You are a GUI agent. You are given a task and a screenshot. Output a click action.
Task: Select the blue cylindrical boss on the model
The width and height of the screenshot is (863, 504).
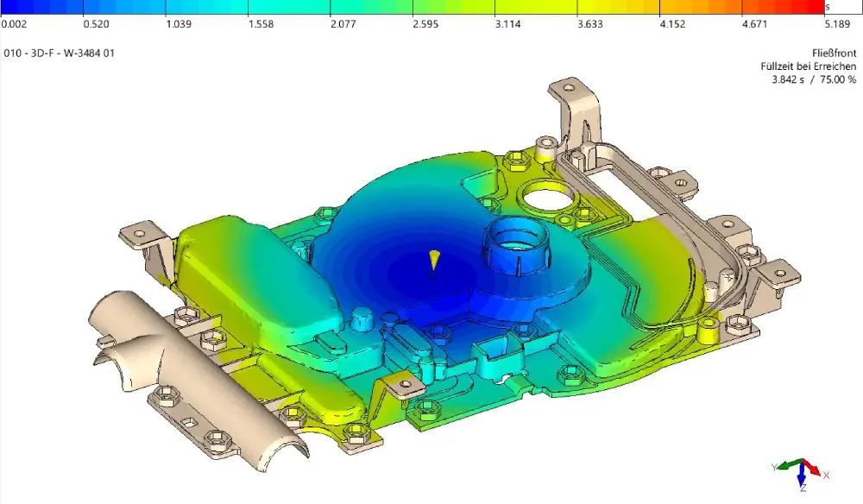coord(515,242)
